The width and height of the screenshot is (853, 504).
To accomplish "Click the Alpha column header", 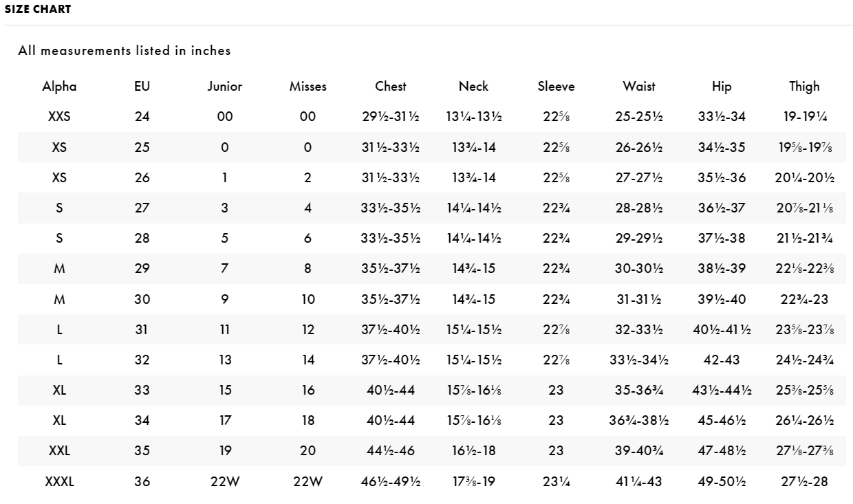I will [59, 87].
